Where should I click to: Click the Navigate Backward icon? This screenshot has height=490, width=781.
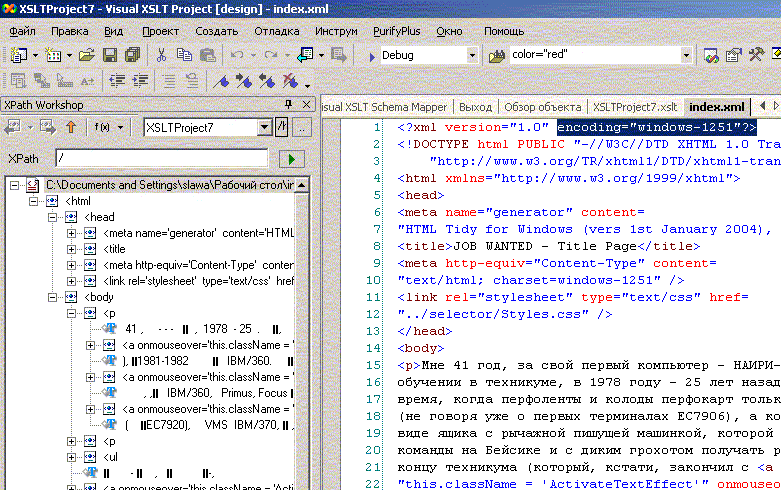305,55
